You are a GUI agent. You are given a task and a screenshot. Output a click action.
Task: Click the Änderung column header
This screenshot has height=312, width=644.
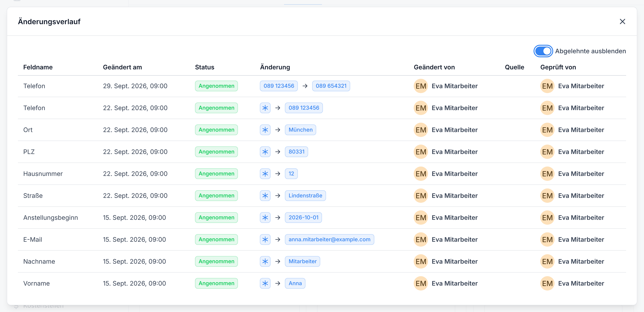275,67
